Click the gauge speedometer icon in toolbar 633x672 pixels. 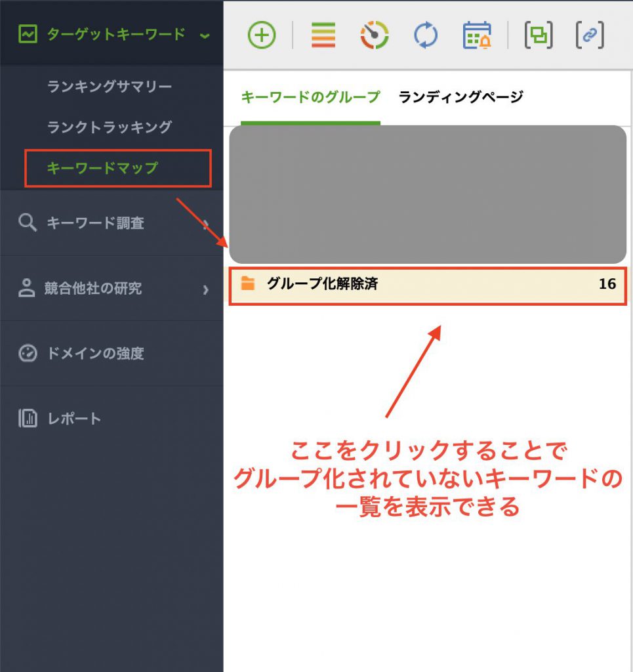tap(375, 35)
